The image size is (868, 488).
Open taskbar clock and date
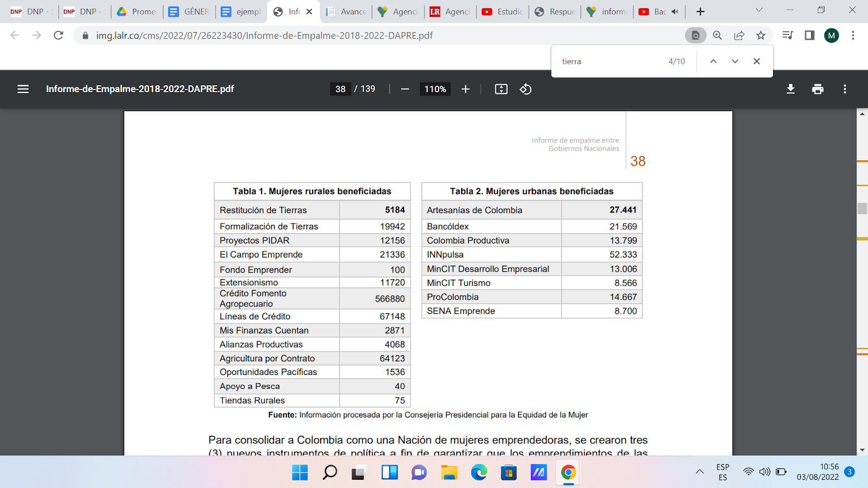click(x=818, y=472)
